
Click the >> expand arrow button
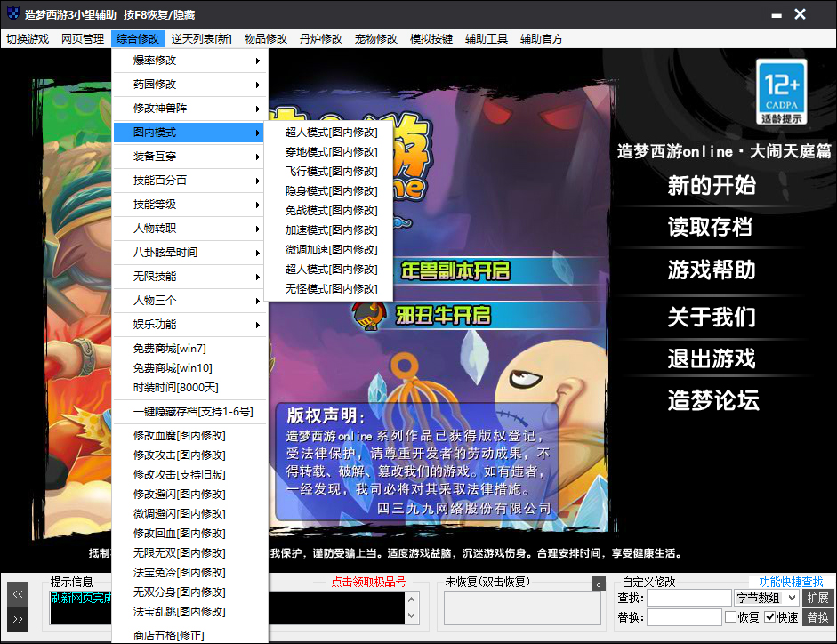click(18, 619)
